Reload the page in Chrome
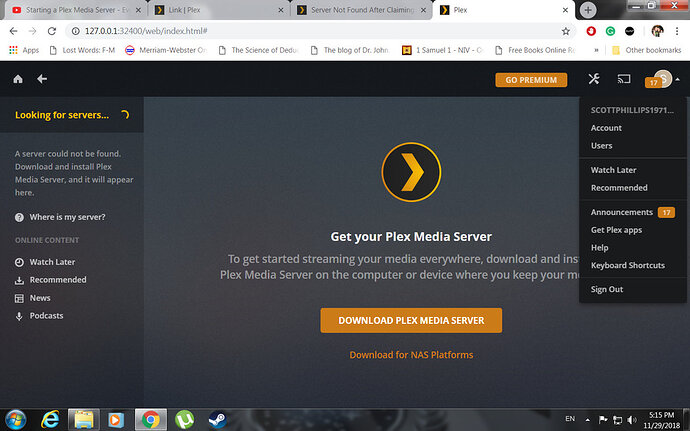Image resolution: width=690 pixels, height=431 pixels. [51, 31]
